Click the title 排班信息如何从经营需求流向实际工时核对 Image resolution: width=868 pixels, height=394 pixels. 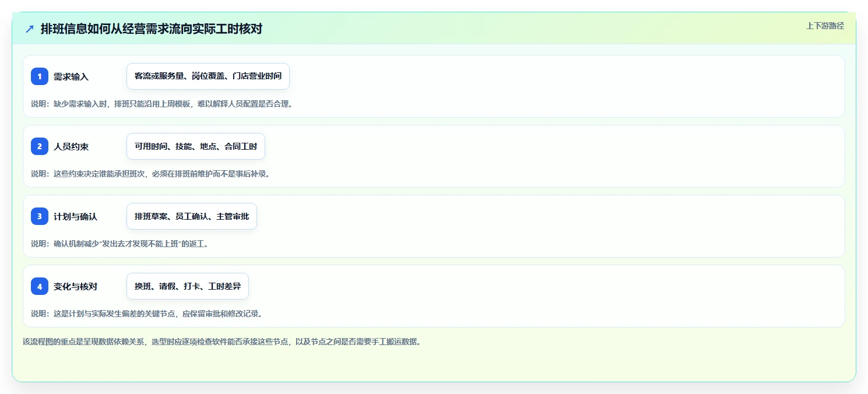click(152, 29)
